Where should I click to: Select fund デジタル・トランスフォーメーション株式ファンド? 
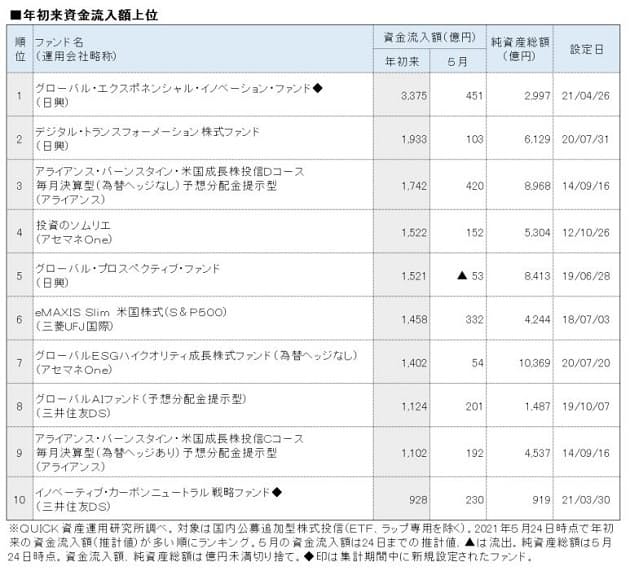pos(147,131)
